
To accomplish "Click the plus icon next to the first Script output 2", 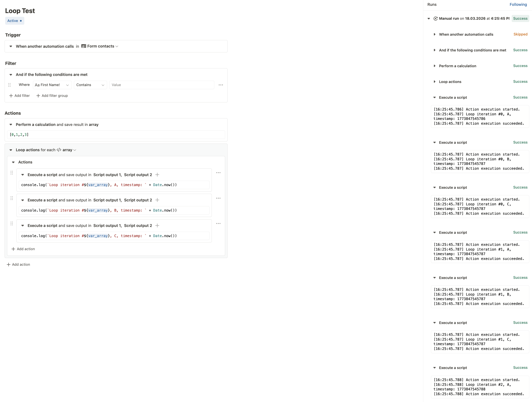I will (157, 175).
